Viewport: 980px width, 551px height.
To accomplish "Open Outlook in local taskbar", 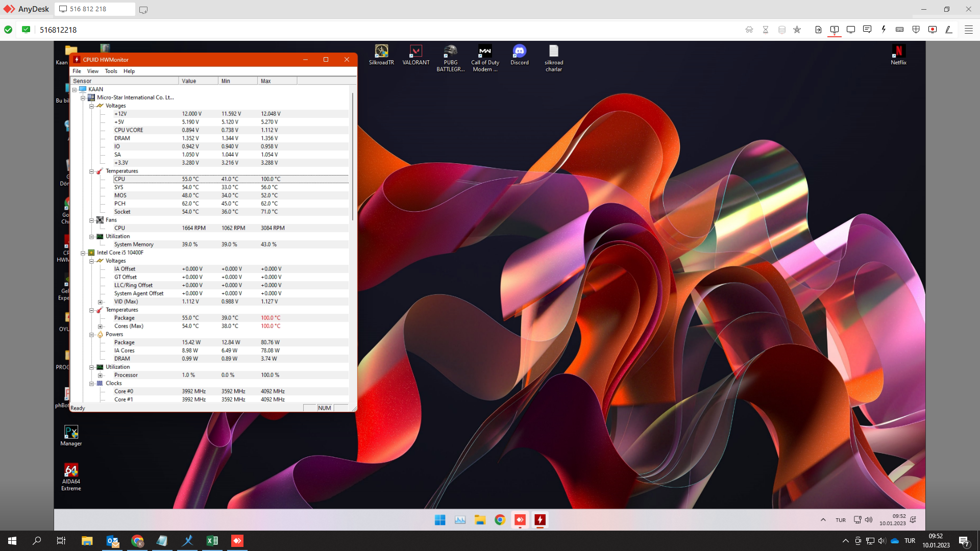I will [112, 541].
